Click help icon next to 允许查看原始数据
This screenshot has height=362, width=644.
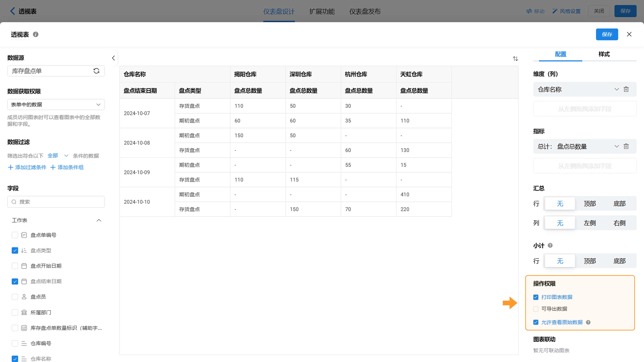588,322
